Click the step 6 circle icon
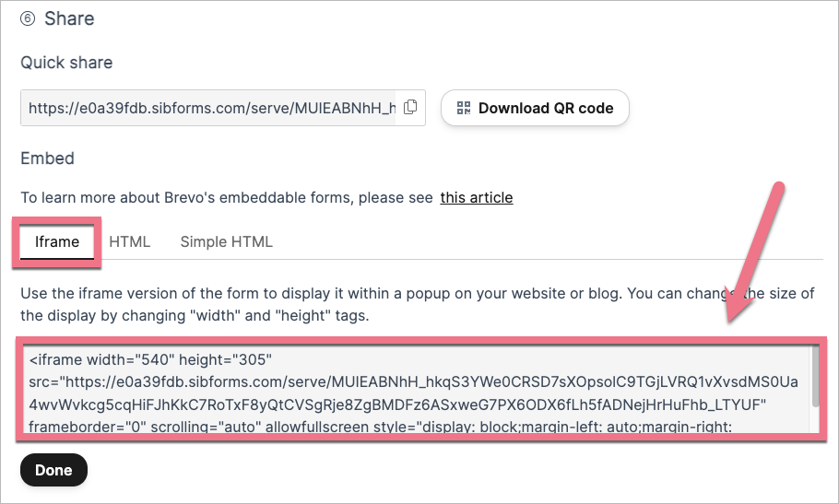The image size is (839, 504). (x=28, y=18)
